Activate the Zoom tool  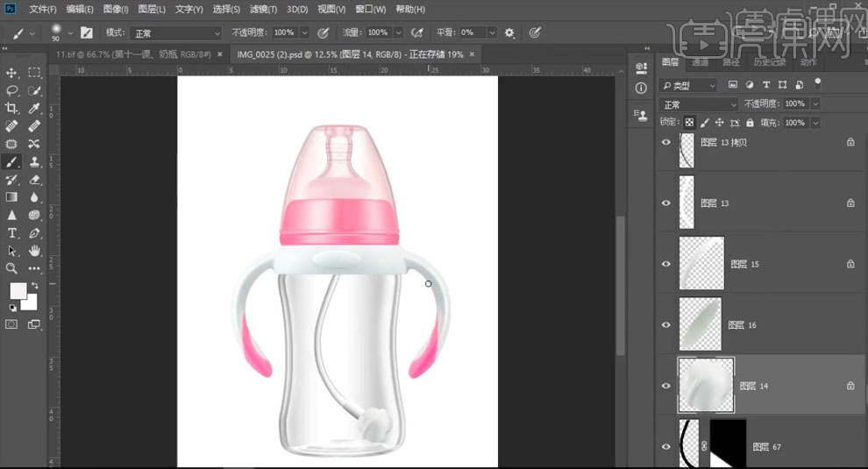point(12,268)
